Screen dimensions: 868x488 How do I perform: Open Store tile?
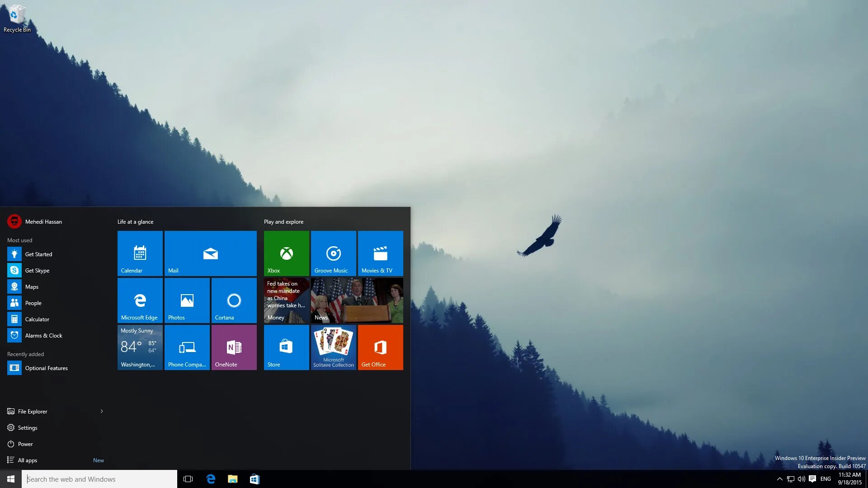[286, 347]
